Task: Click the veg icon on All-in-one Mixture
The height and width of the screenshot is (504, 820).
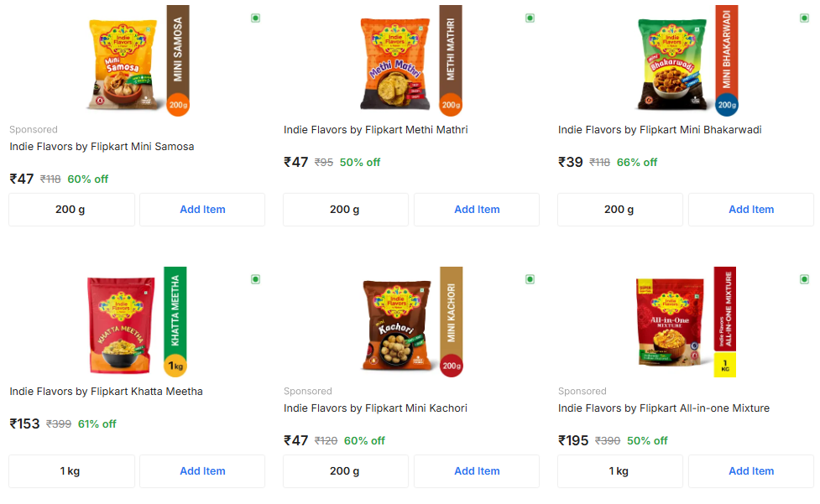Action: click(x=804, y=278)
